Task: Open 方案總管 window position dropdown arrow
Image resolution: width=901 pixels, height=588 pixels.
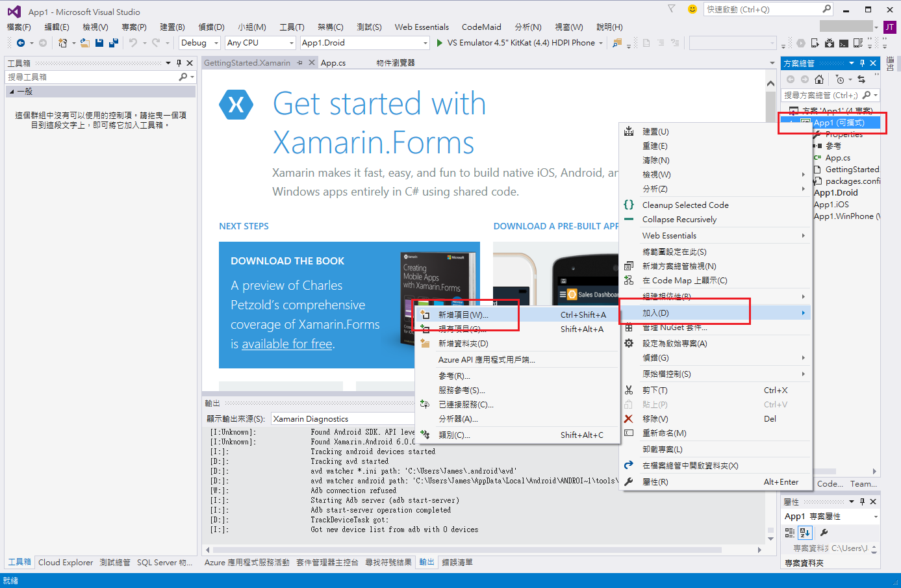Action: coord(852,63)
